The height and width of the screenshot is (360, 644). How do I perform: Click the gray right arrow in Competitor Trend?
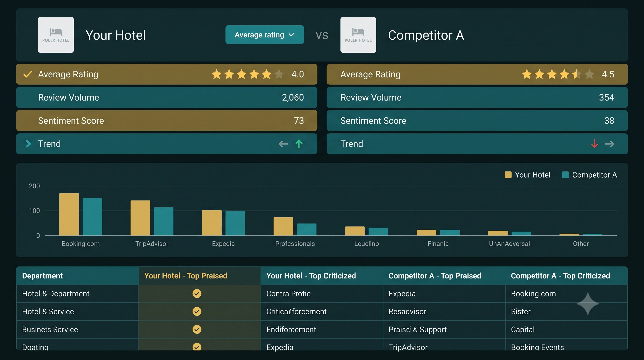[x=610, y=144]
